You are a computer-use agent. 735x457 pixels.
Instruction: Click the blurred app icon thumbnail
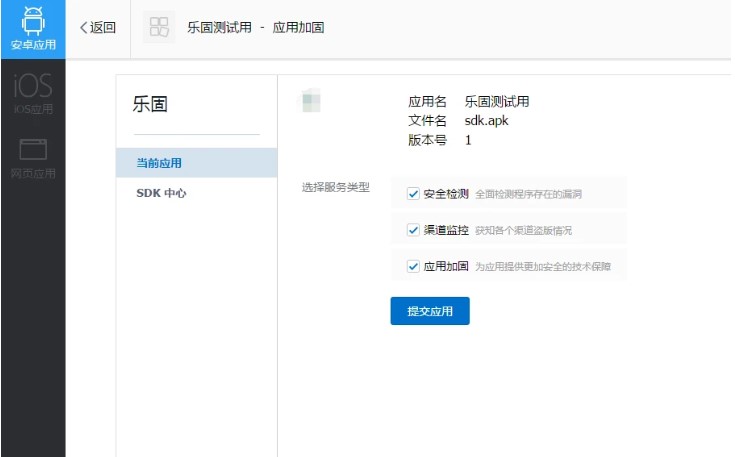pyautogui.click(x=311, y=101)
